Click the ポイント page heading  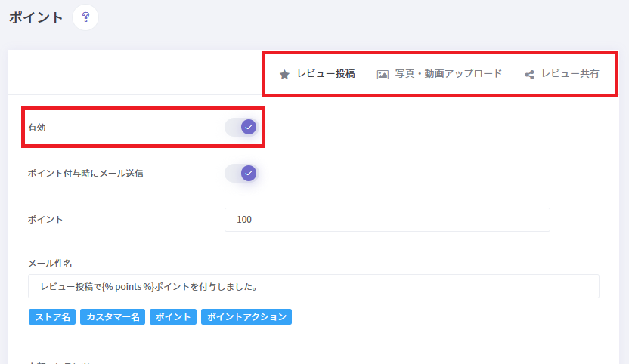pyautogui.click(x=36, y=17)
